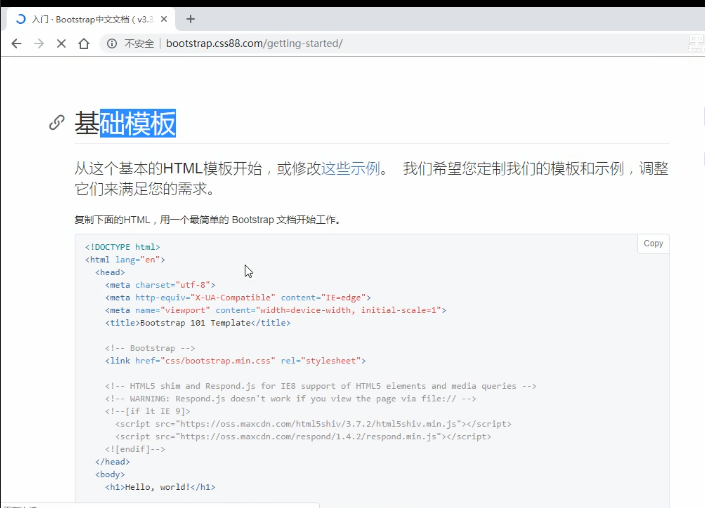This screenshot has height=508, width=705.
Task: Click the WARNING: Respond.js comment line
Action: (290, 399)
